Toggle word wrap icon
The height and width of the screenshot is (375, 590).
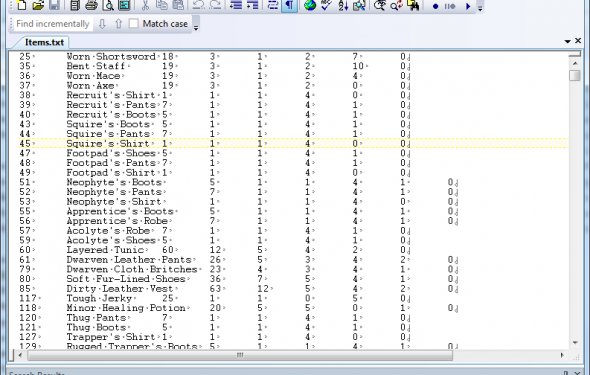point(273,5)
